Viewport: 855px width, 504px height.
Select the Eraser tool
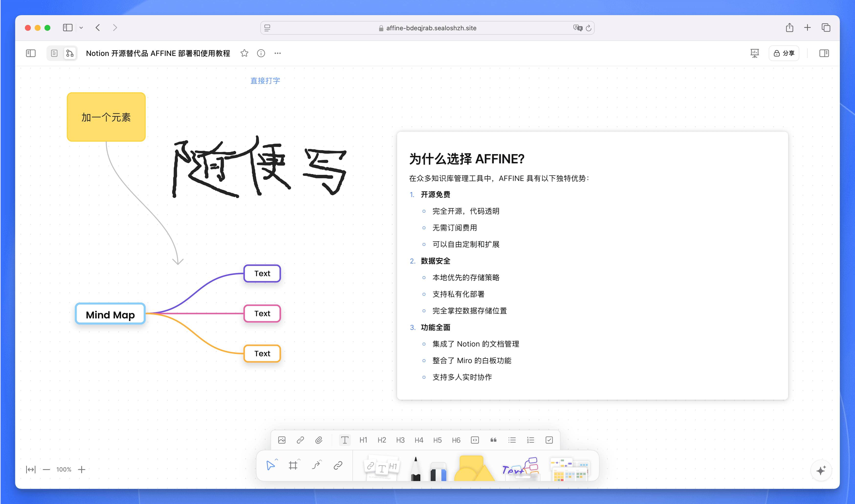tap(438, 471)
